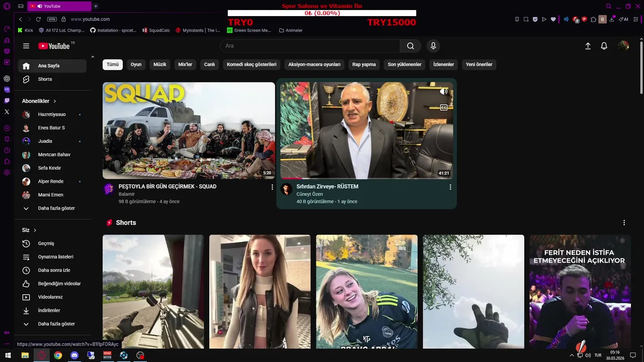This screenshot has height=362, width=644.
Task: Show hidden system tray icons
Action: point(572,355)
